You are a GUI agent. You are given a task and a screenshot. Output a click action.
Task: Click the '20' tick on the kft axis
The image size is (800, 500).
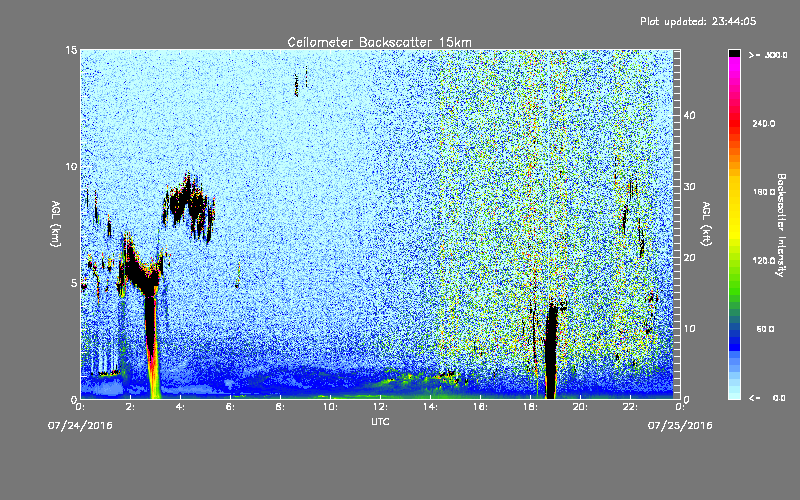(689, 257)
